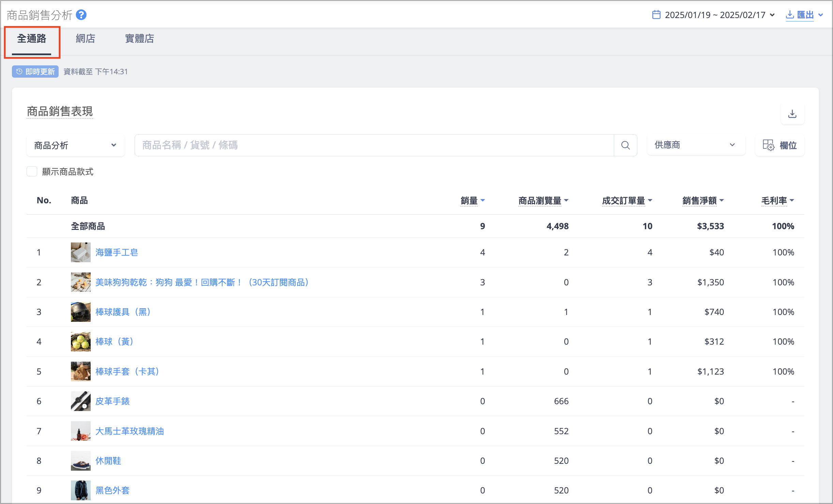Click the download icon in 商品銷售表現 card
Image resolution: width=833 pixels, height=504 pixels.
[792, 114]
